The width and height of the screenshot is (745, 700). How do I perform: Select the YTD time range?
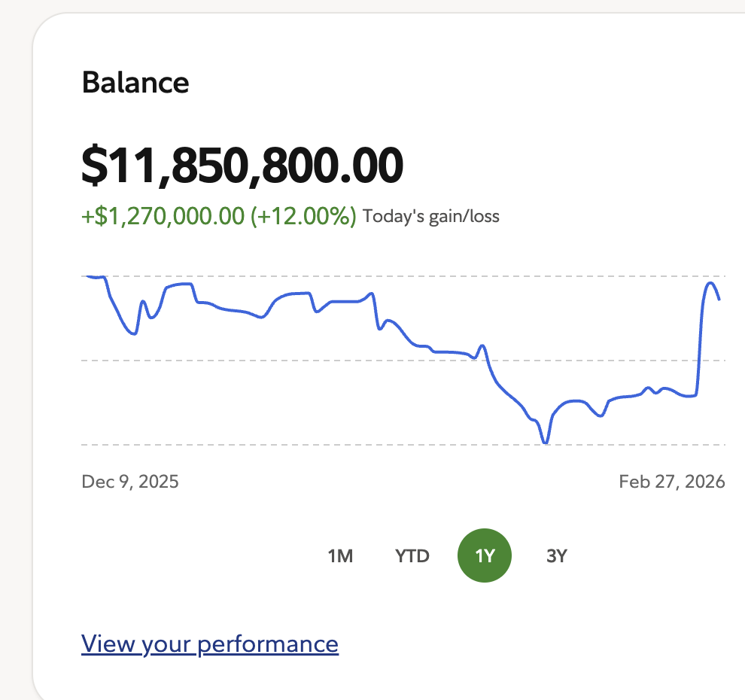[412, 556]
